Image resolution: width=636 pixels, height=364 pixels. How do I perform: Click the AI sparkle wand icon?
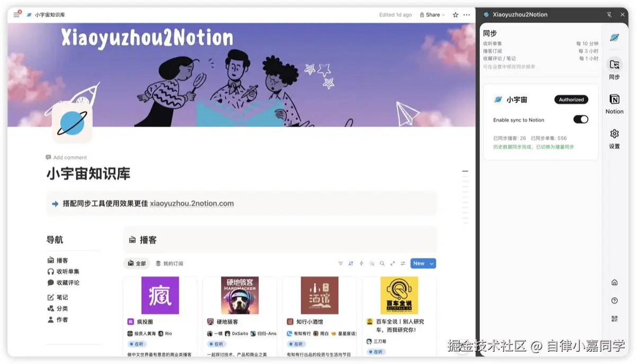372,263
